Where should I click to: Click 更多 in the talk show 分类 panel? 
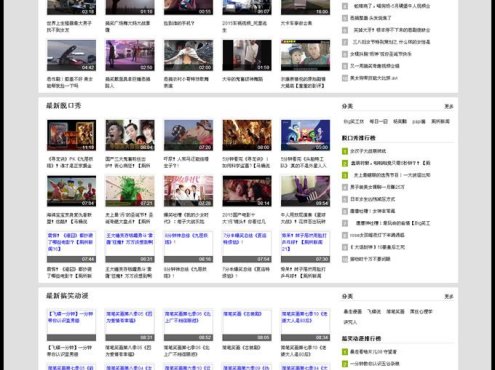click(x=449, y=106)
